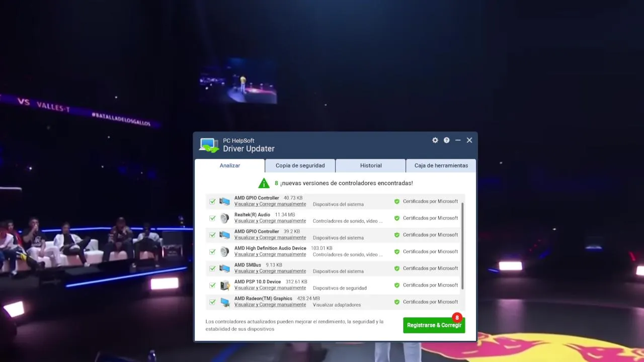Click 'Dispositivos del sistema' in the AMD SMBus row
Image resolution: width=644 pixels, height=362 pixels.
[x=338, y=271]
